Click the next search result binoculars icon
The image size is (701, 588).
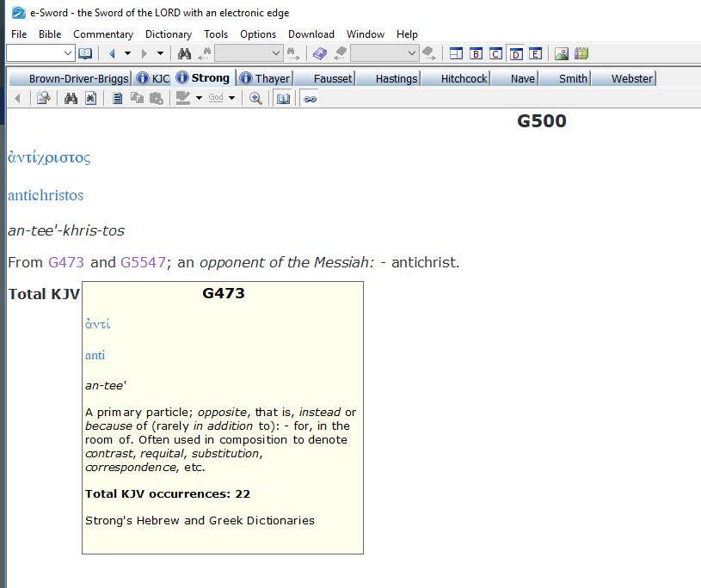point(293,53)
